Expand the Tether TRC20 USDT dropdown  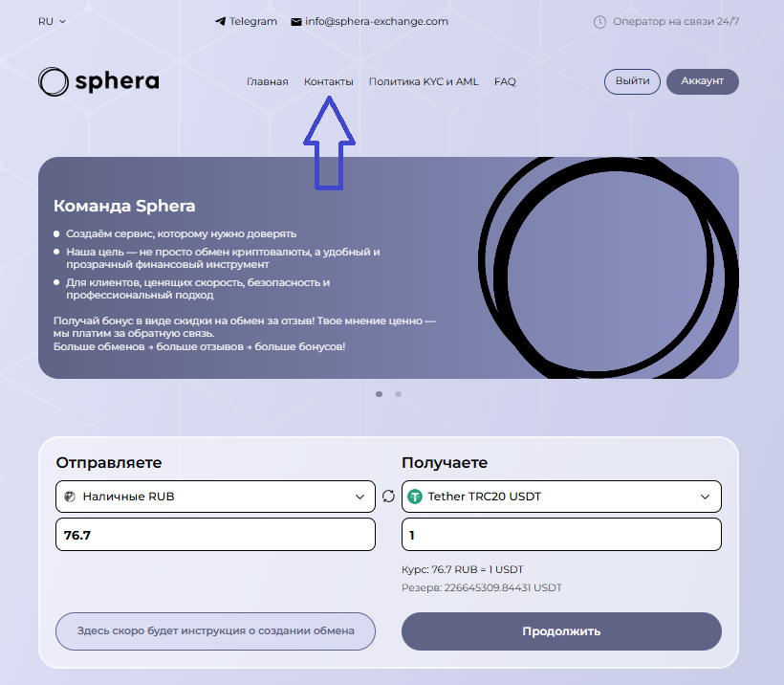click(x=706, y=497)
